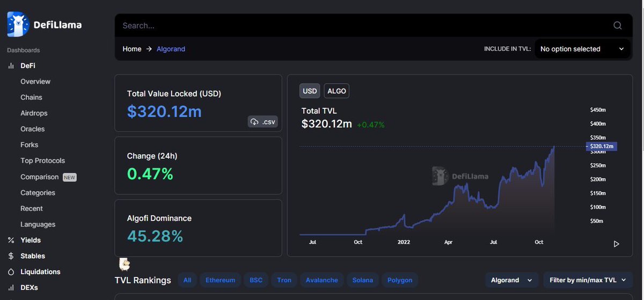Click the Stables dollar icon
Image resolution: width=644 pixels, height=300 pixels.
11,256
